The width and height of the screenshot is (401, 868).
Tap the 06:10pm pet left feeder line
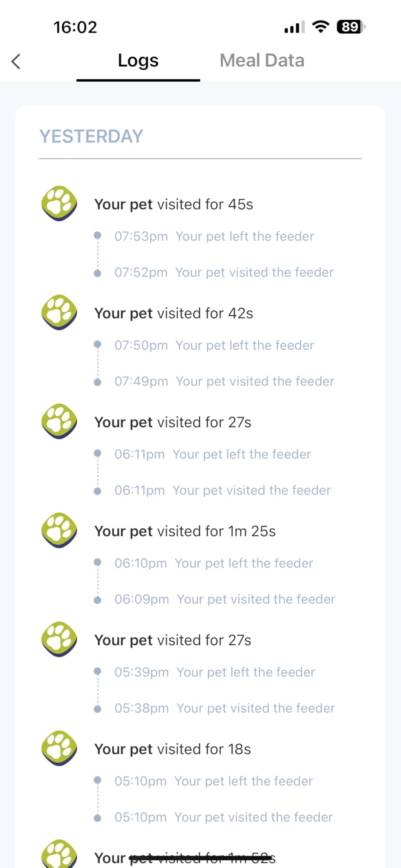(214, 563)
